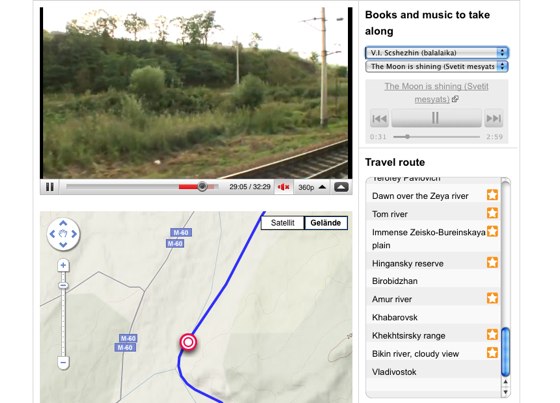Viewport: 560px width, 403px height.
Task: Toggle star for Amur river
Action: pyautogui.click(x=492, y=298)
